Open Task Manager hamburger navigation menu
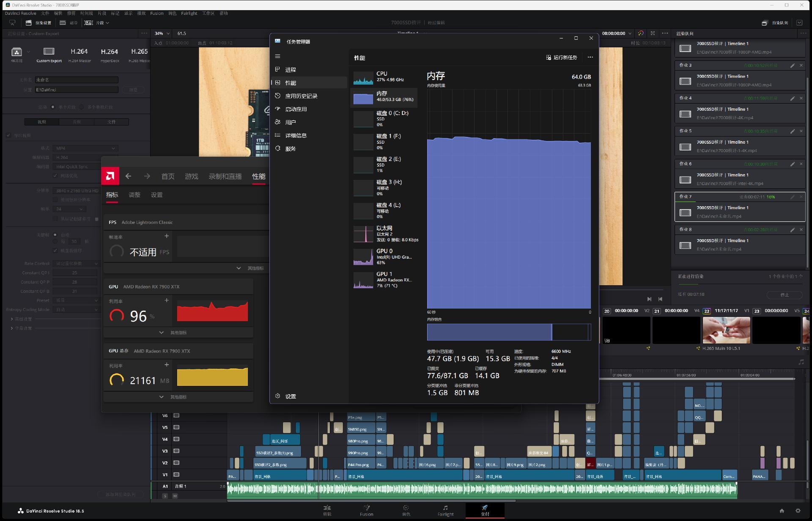 coord(277,56)
